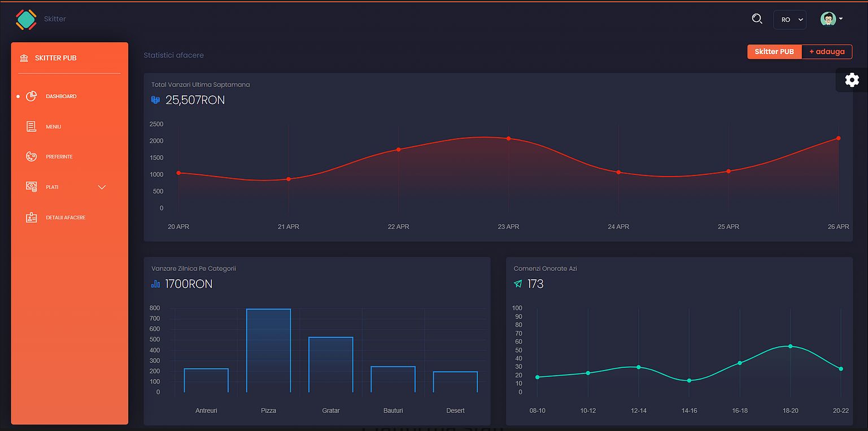This screenshot has height=431, width=868.
Task: Click the 23 APR point on sales chart
Action: point(508,138)
